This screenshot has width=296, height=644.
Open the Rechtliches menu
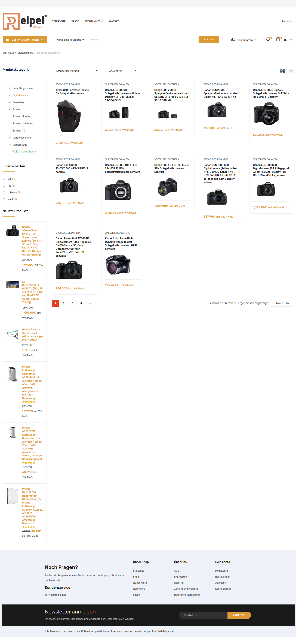(94, 22)
